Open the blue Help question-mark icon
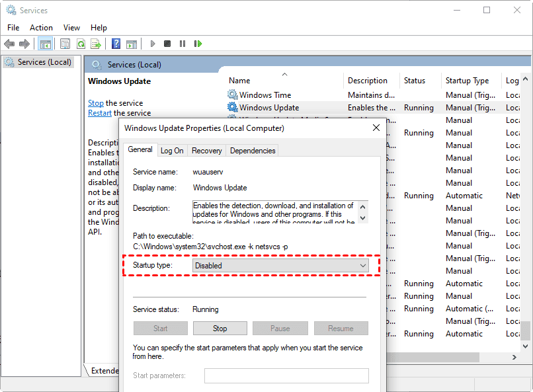 (116, 44)
